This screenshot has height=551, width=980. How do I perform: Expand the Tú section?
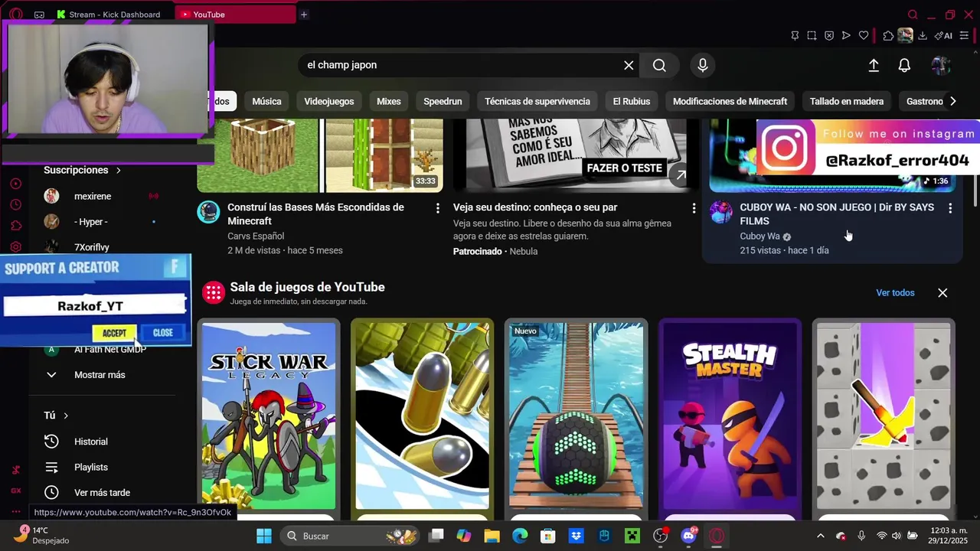[x=56, y=416]
